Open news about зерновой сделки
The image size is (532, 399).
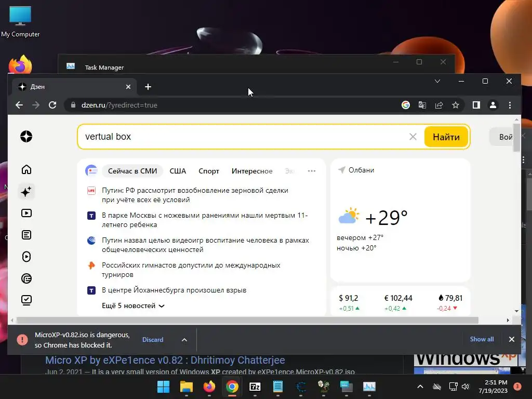point(195,195)
